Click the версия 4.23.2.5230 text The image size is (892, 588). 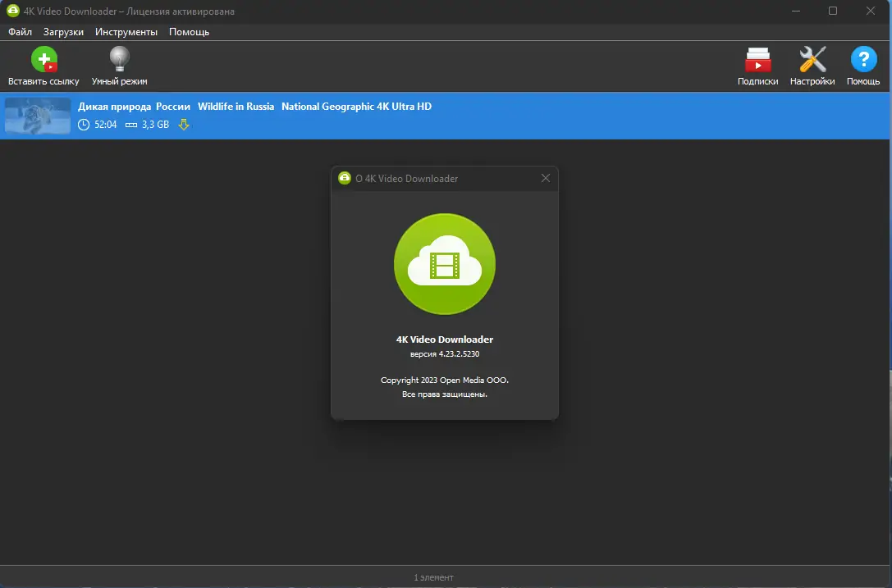[444, 354]
